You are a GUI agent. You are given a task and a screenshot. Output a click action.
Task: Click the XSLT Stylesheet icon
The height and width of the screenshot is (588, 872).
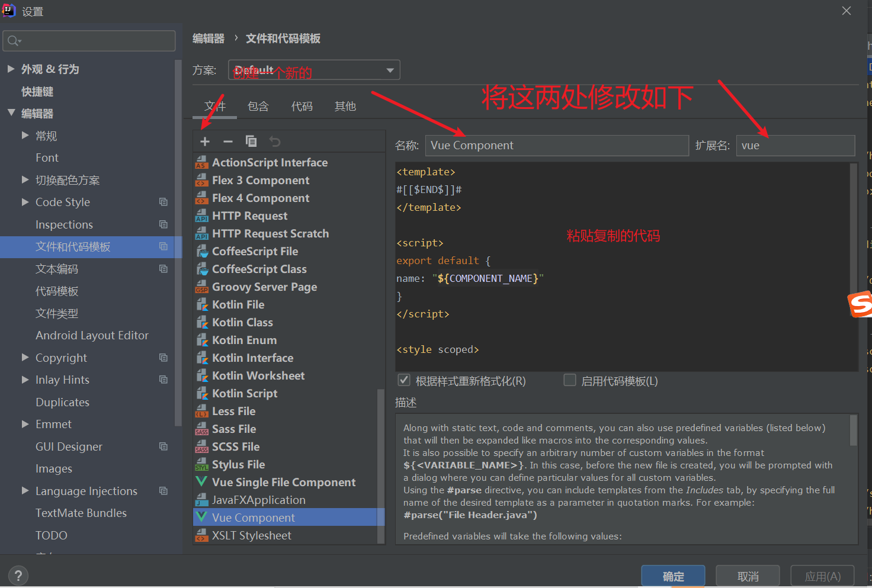click(x=201, y=535)
